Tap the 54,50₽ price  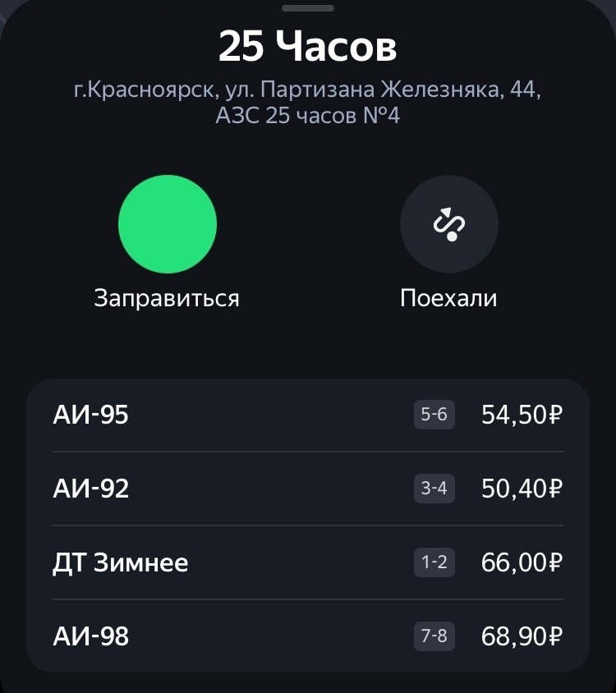pos(522,415)
